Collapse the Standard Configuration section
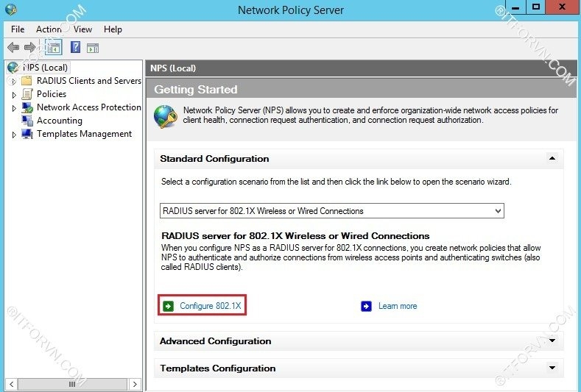This screenshot has width=581, height=392. [552, 159]
